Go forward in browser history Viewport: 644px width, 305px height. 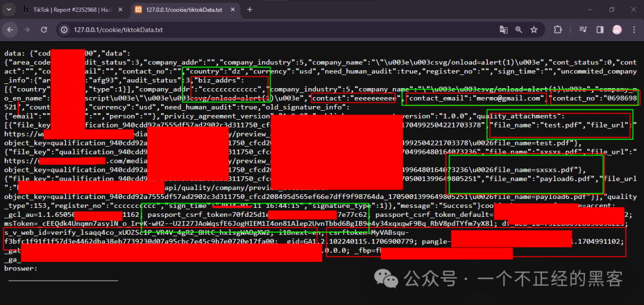(27, 30)
